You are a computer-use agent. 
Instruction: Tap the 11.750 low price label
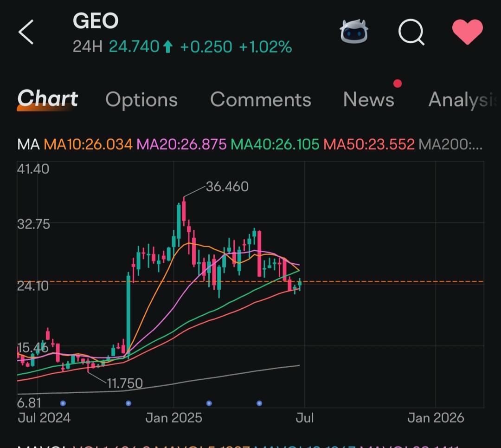125,383
